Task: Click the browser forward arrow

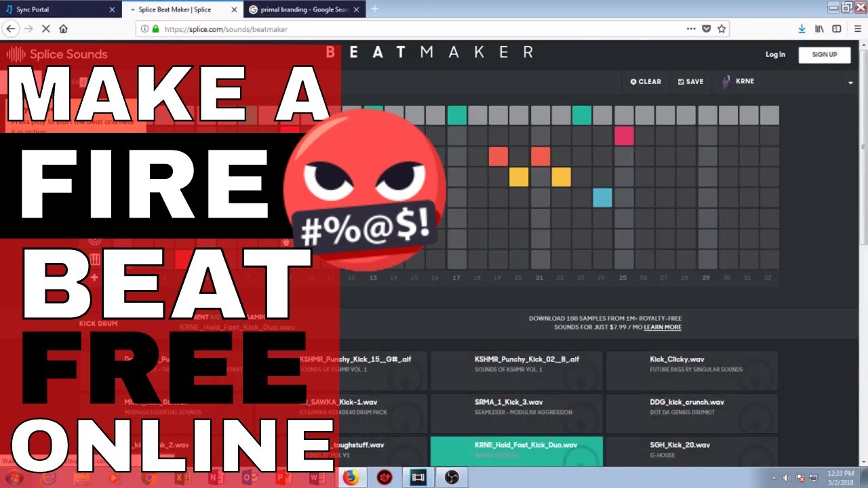Action: pos(28,29)
